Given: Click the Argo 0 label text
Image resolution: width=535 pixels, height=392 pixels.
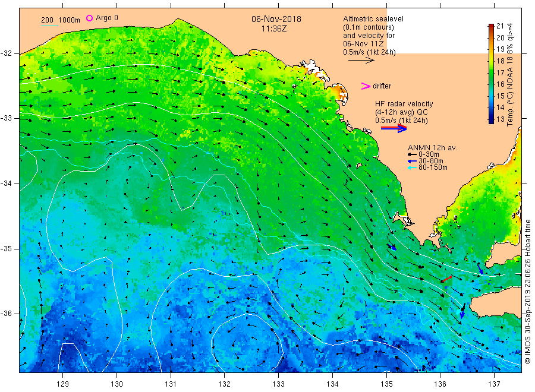Looking at the screenshot, I should [x=107, y=18].
